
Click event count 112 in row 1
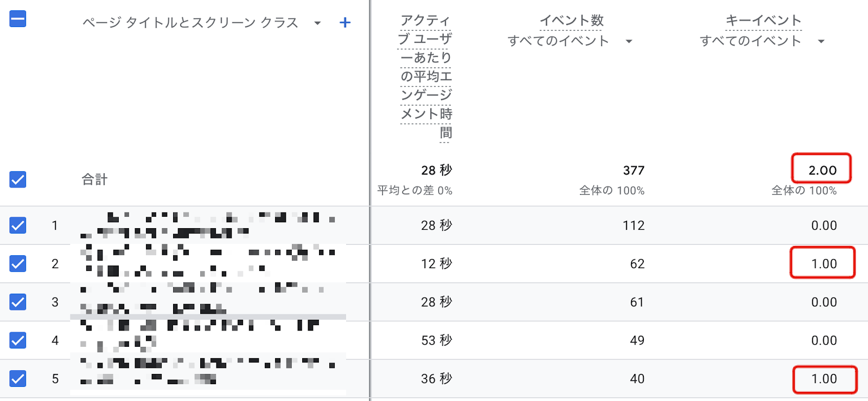633,225
